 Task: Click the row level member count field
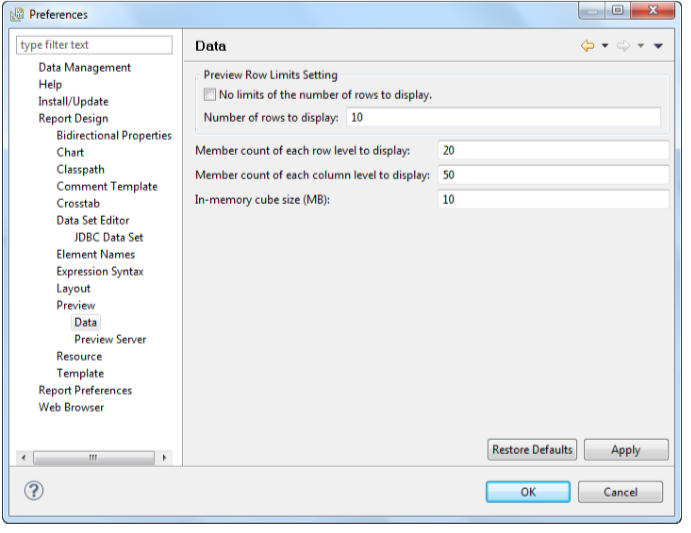pos(554,150)
